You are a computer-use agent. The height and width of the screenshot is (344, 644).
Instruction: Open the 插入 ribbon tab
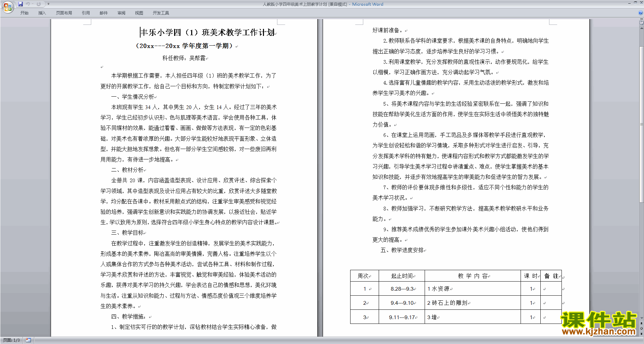tap(42, 13)
